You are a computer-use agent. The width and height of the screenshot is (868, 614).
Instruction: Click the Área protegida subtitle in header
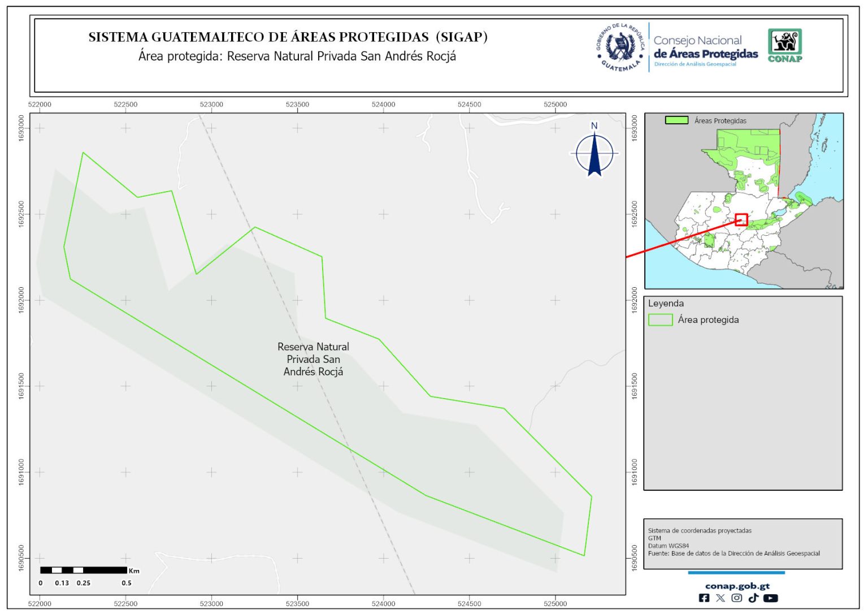pos(297,57)
